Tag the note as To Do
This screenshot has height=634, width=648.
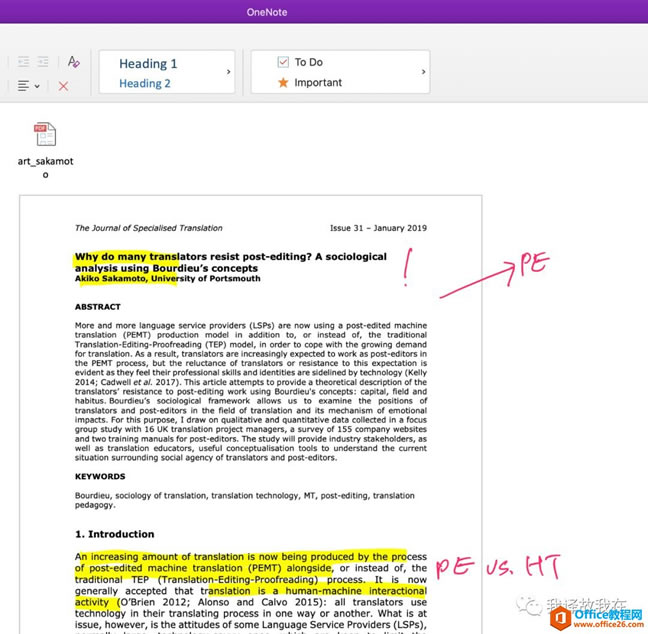pyautogui.click(x=300, y=62)
